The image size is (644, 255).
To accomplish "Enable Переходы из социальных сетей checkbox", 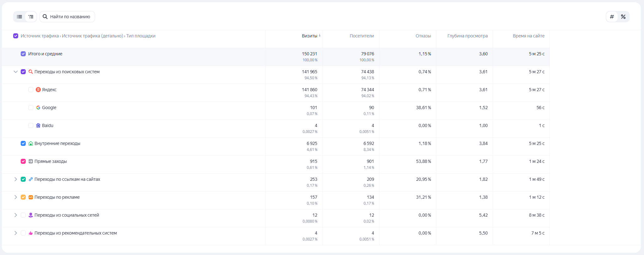I will (x=23, y=215).
